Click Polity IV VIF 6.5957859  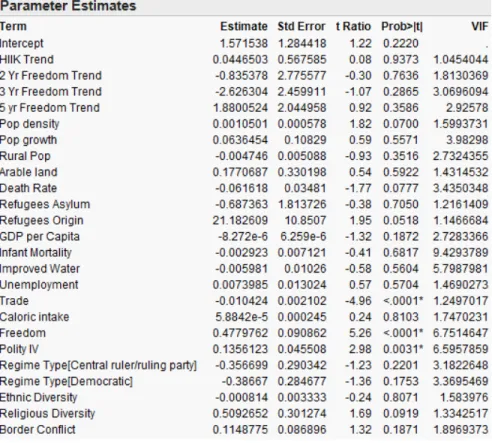coord(461,349)
